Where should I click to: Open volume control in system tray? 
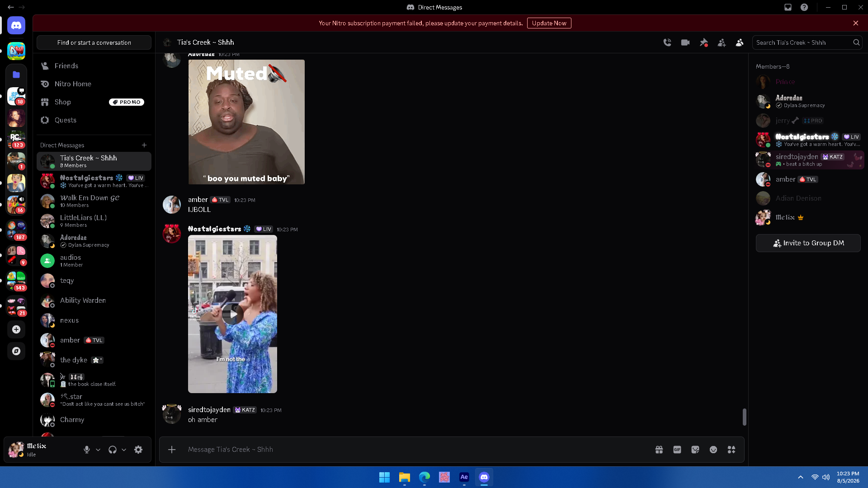[x=826, y=477]
